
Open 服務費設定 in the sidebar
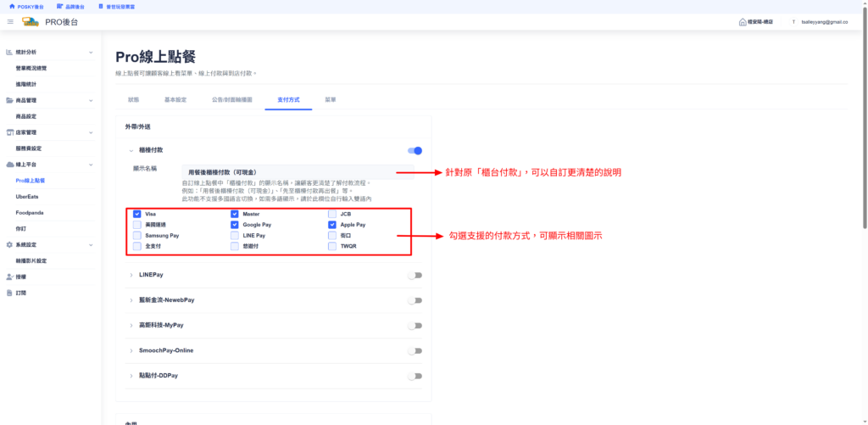[29, 148]
